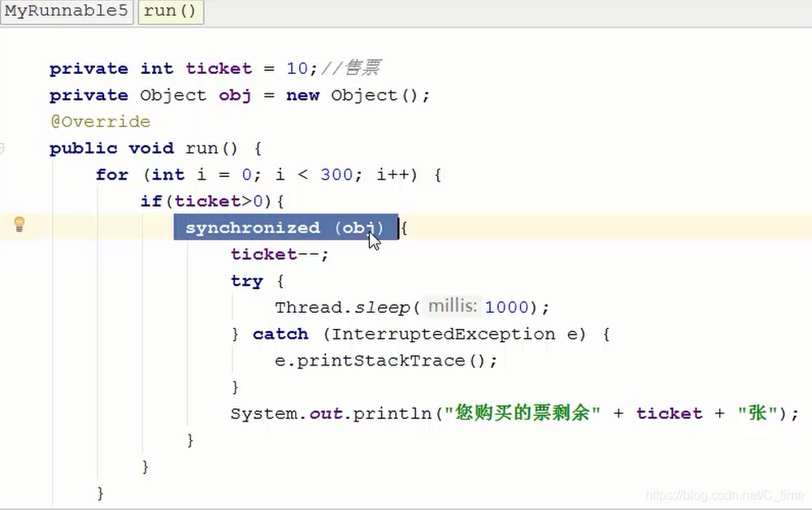Click the string "您购买的票剩余"
Screen dimensions: 812x510
(x=523, y=413)
